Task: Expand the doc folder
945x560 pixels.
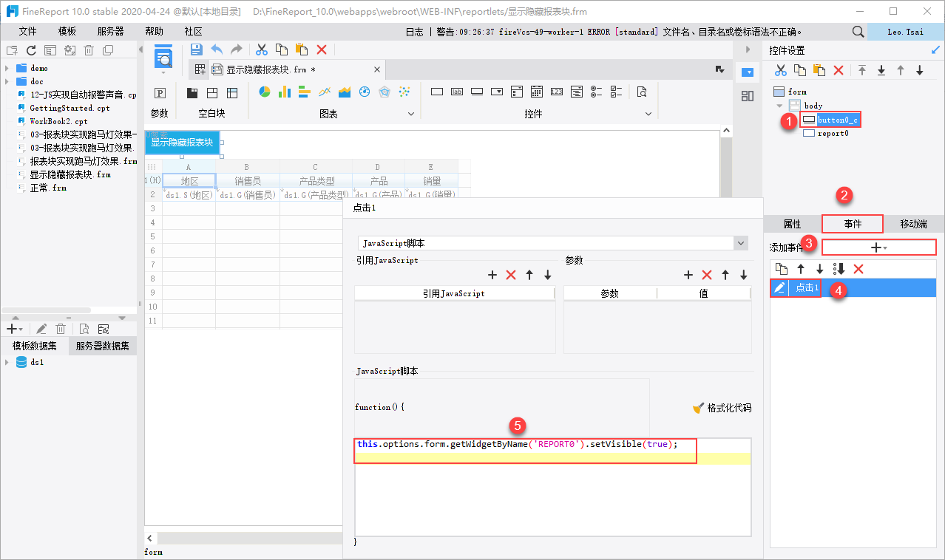Action: 7,81
